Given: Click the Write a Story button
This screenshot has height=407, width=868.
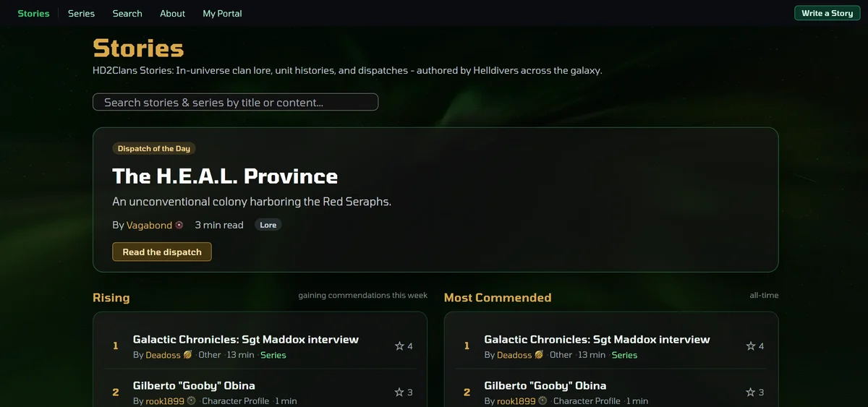Looking at the screenshot, I should coord(827,13).
